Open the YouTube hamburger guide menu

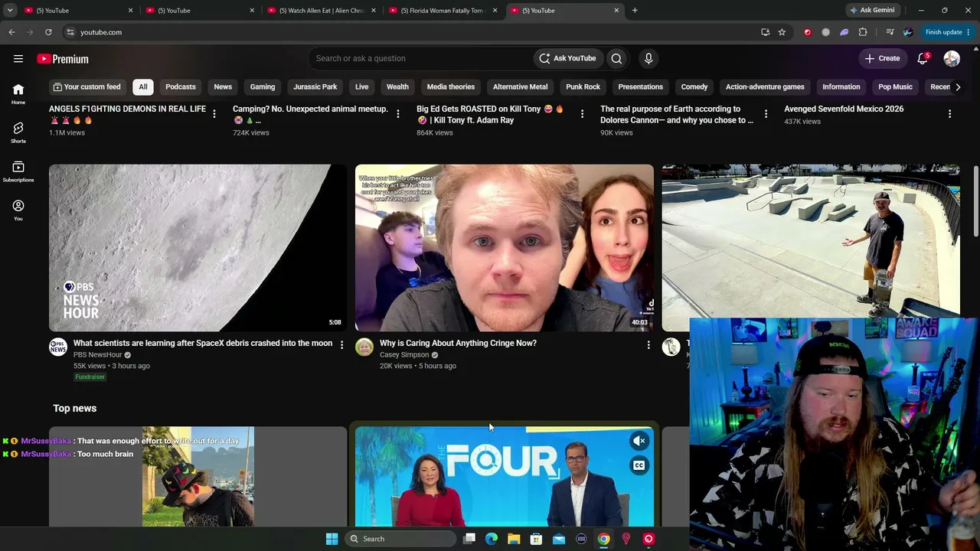[18, 58]
